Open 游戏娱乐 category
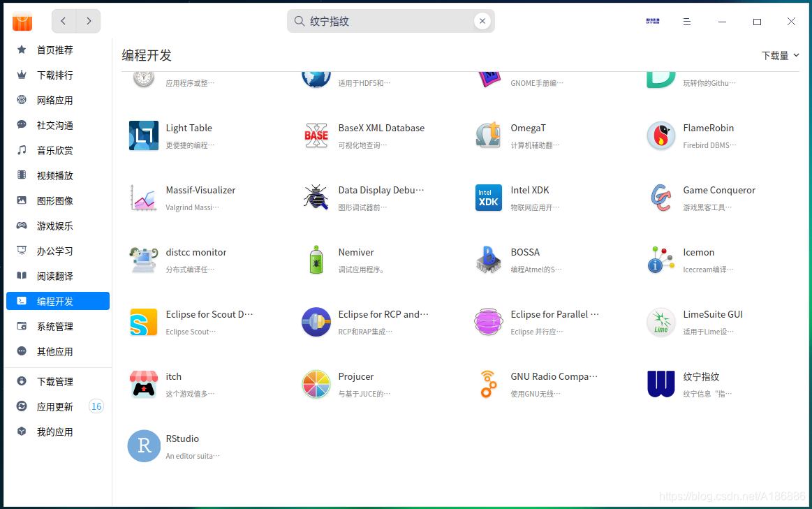The width and height of the screenshot is (812, 509). tap(58, 226)
